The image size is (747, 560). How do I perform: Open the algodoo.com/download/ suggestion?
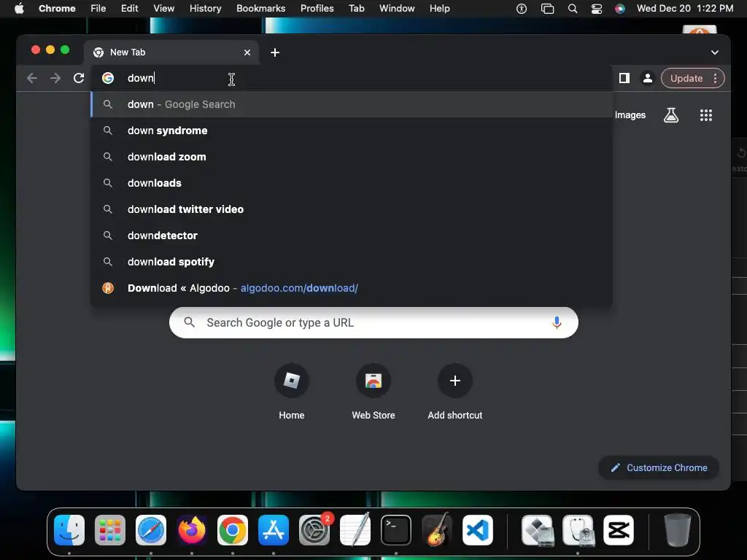(x=352, y=288)
